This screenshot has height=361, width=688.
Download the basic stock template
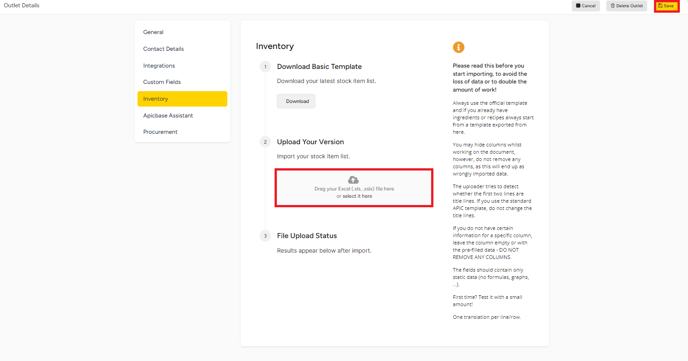296,101
